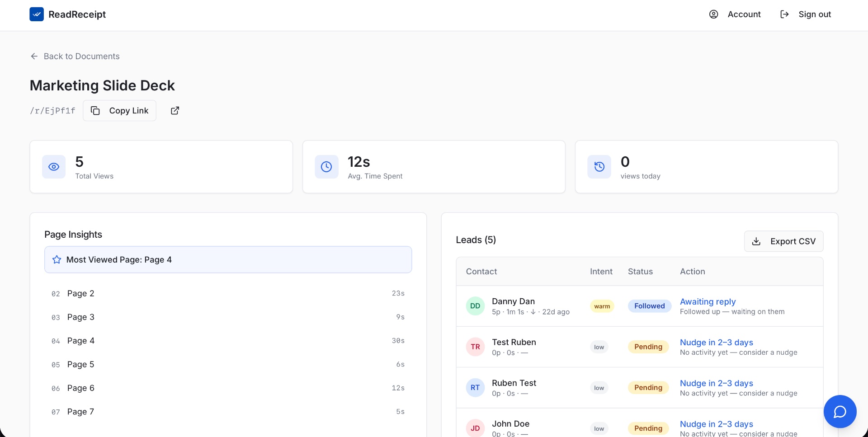The image size is (868, 437).
Task: Click Nudge in 2–3 days for Test Ruben
Action: [717, 343]
